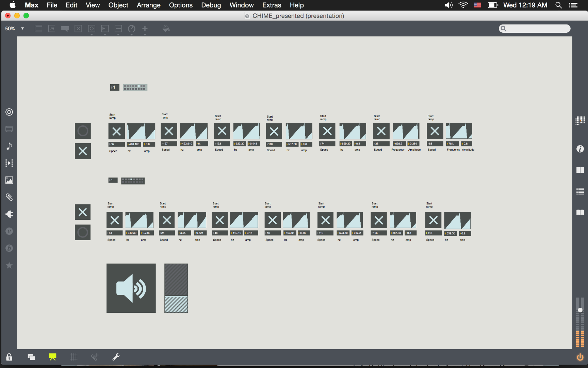
Task: Open the 50% zoom dropdown
Action: pyautogui.click(x=15, y=29)
